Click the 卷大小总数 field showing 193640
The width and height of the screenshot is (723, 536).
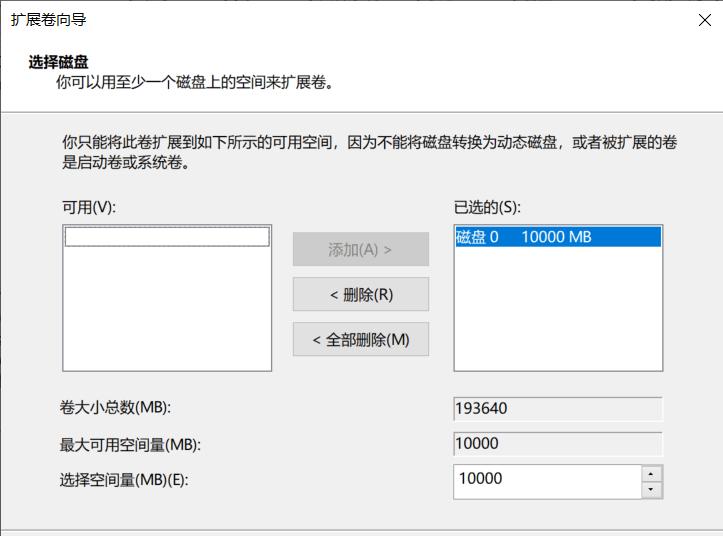pyautogui.click(x=558, y=409)
